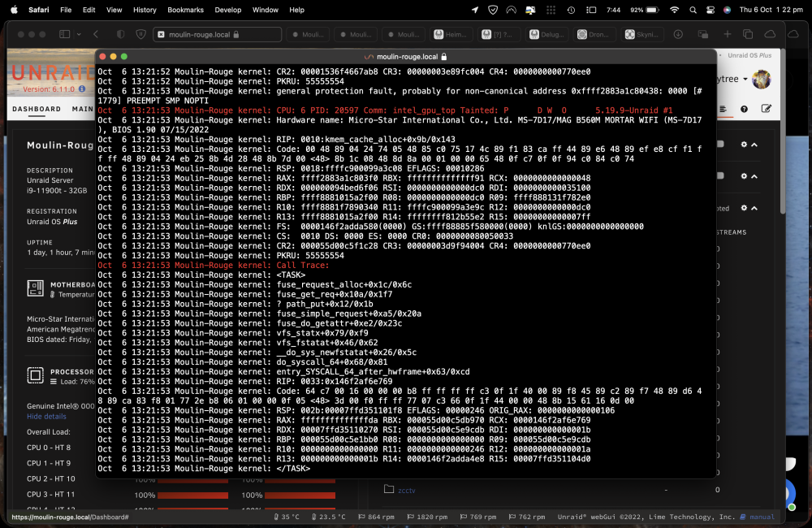Click the info icon beside Version 6.11.0
Viewport: 812px width, 528px height.
pyautogui.click(x=82, y=89)
